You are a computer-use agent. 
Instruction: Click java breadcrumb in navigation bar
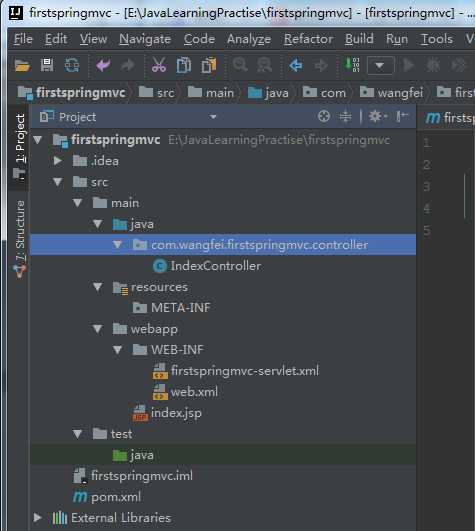[x=268, y=92]
